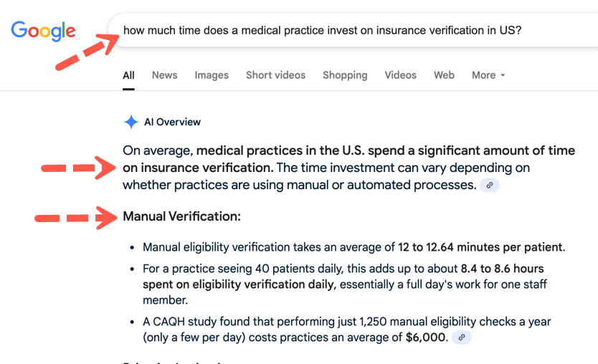
Task: Click the Manual Verification heading
Action: coord(182,216)
